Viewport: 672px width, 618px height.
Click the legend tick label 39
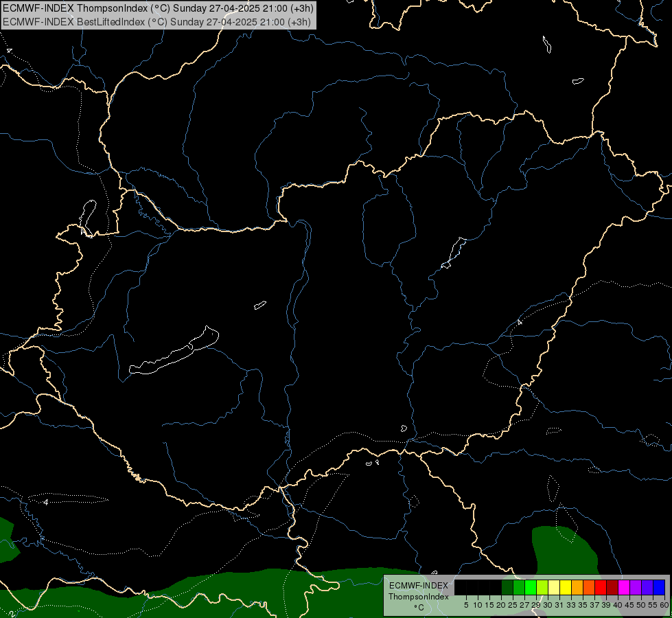(x=606, y=605)
